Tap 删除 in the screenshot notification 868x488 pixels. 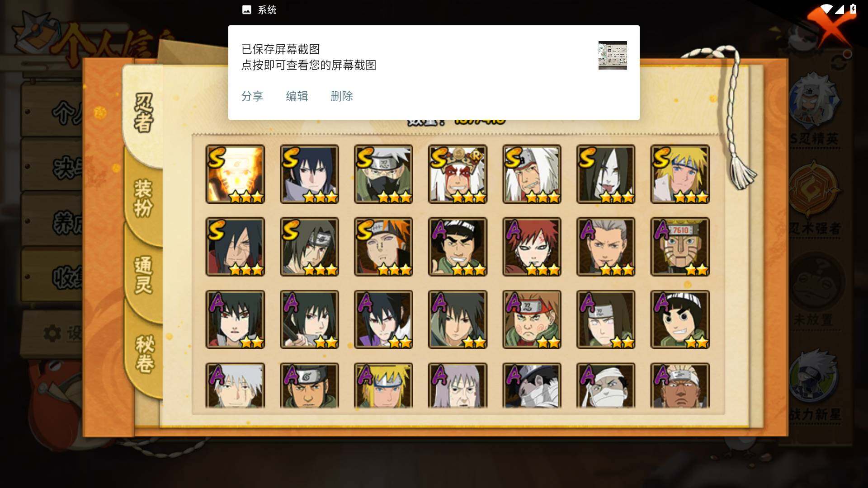point(342,96)
